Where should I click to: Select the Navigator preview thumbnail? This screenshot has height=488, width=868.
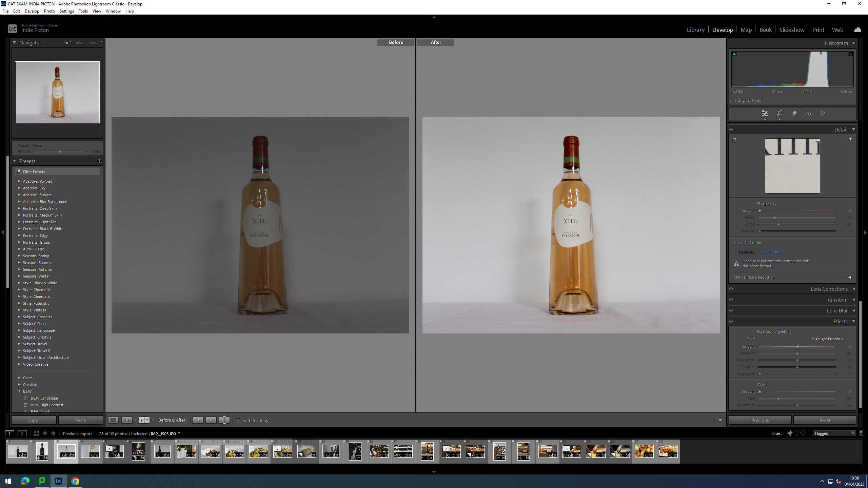[57, 92]
